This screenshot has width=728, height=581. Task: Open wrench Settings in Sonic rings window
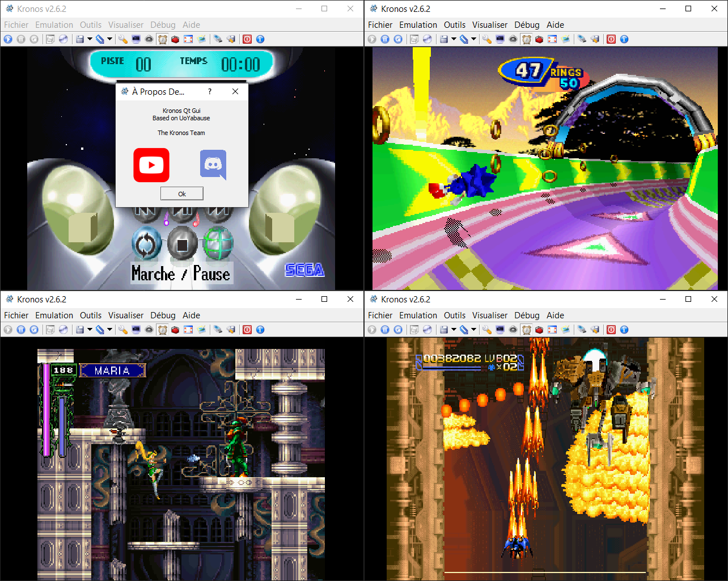click(x=486, y=39)
